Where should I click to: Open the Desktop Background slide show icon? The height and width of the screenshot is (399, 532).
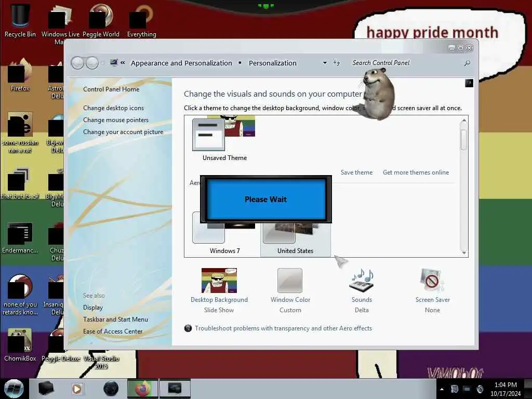tap(219, 281)
